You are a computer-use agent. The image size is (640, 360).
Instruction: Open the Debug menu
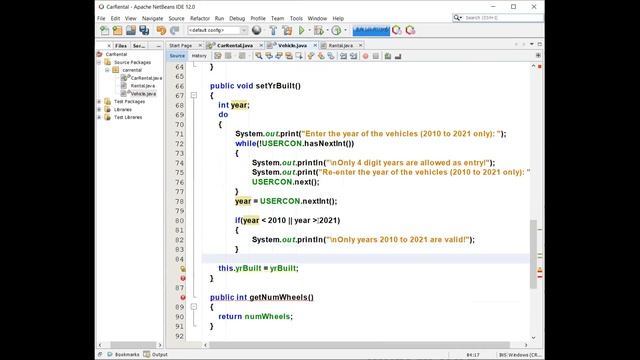pyautogui.click(x=237, y=18)
